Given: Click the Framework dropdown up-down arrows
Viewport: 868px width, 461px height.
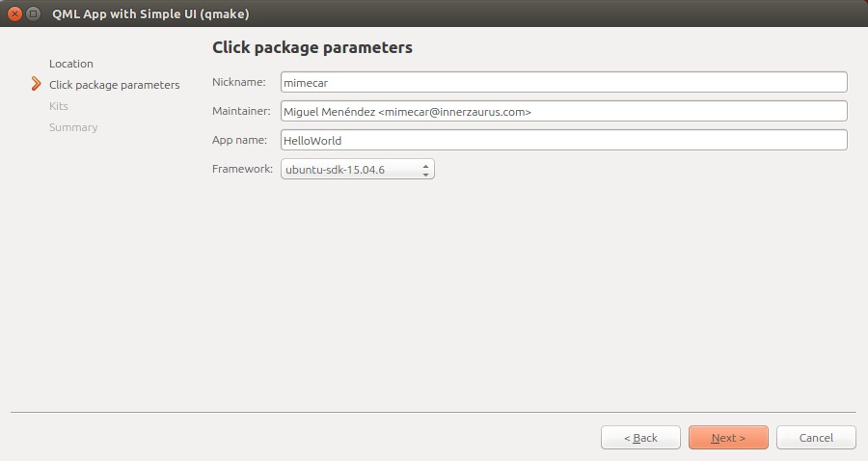Looking at the screenshot, I should pyautogui.click(x=425, y=170).
